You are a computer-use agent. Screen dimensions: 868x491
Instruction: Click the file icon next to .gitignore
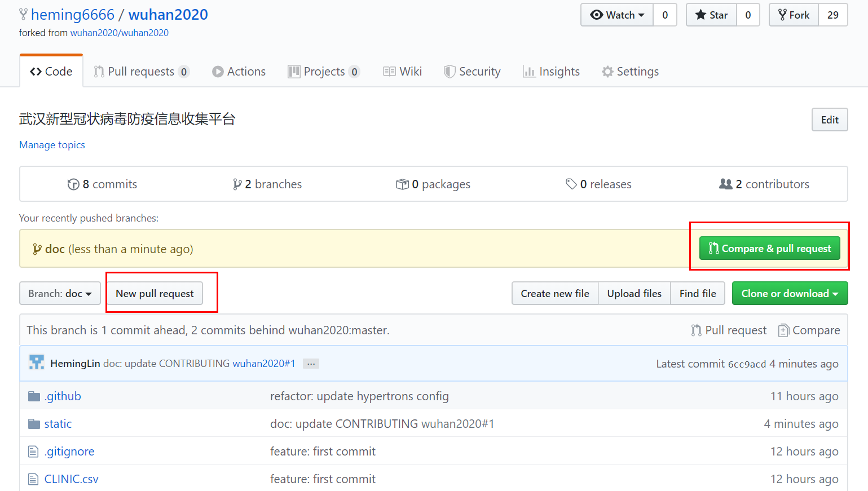33,452
